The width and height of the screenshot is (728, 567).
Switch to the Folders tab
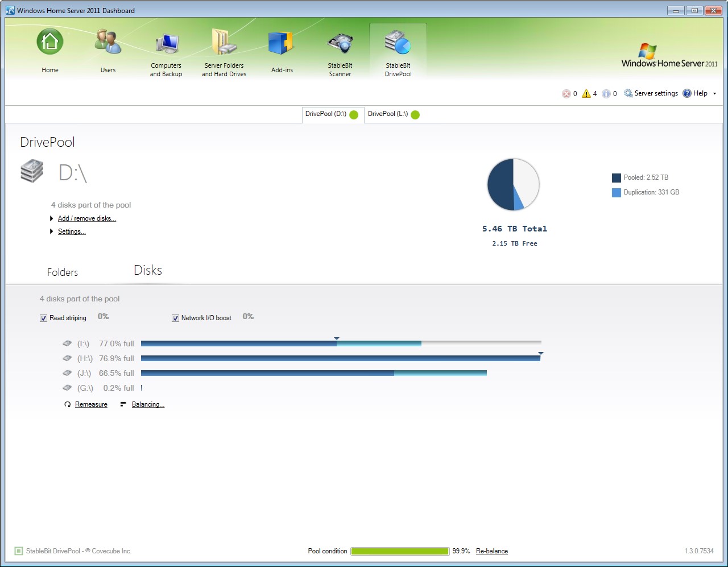(63, 272)
